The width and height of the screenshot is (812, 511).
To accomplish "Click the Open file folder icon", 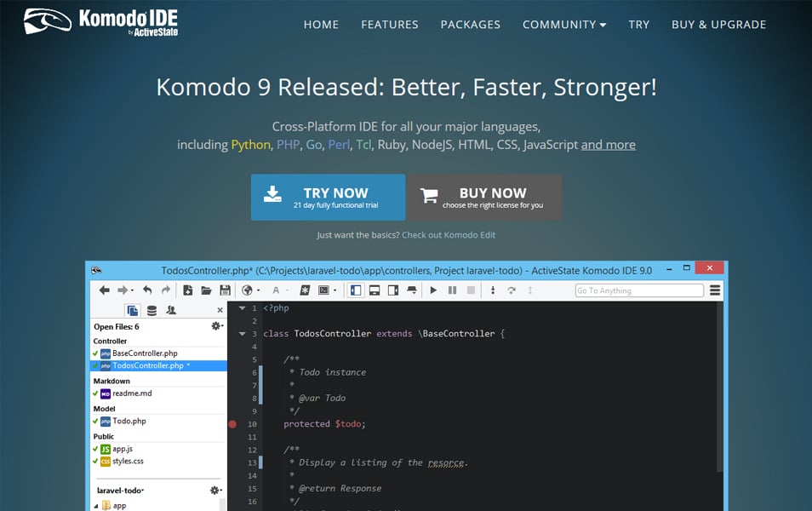I will coord(206,290).
